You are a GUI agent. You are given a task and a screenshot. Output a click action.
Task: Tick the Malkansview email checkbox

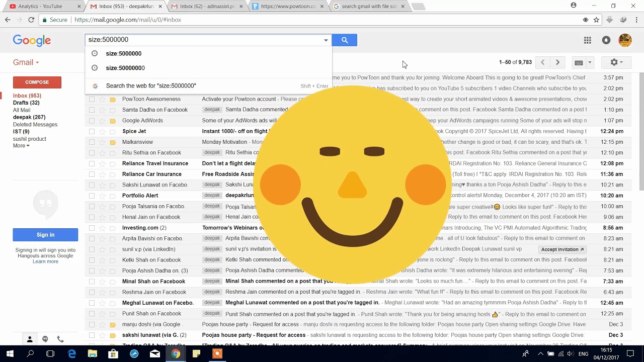[92, 142]
